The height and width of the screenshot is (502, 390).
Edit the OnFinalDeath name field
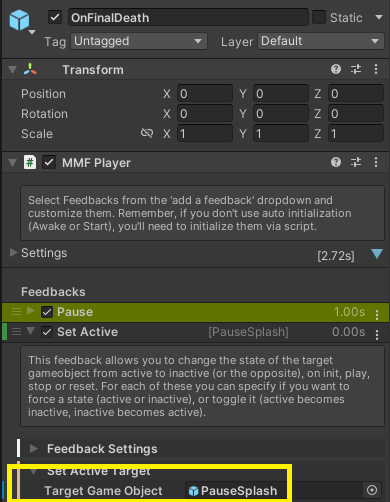coord(188,17)
